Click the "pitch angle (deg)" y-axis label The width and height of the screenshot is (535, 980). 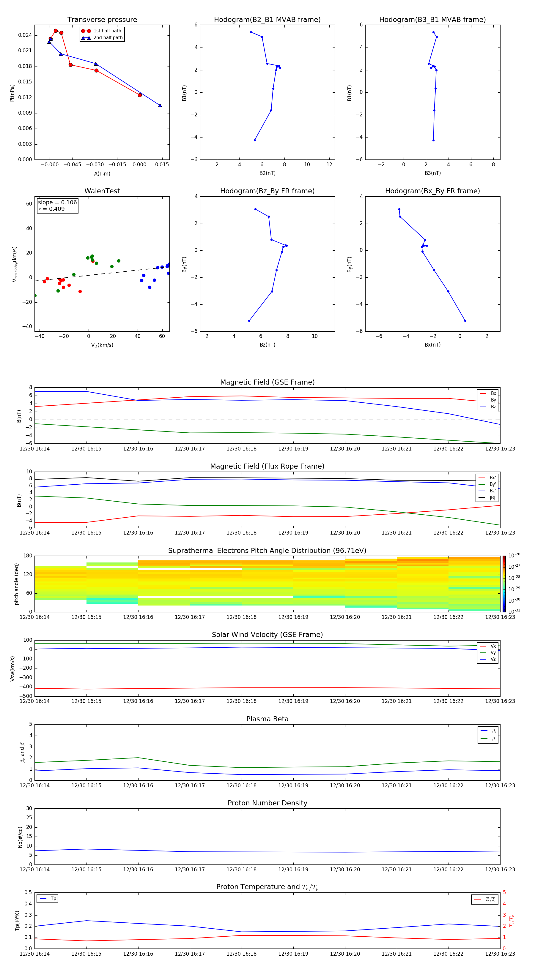tap(16, 584)
